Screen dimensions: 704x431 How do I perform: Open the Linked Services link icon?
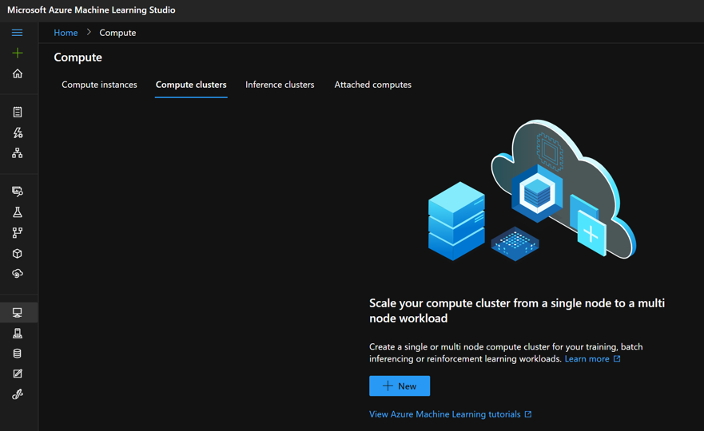[x=17, y=394]
